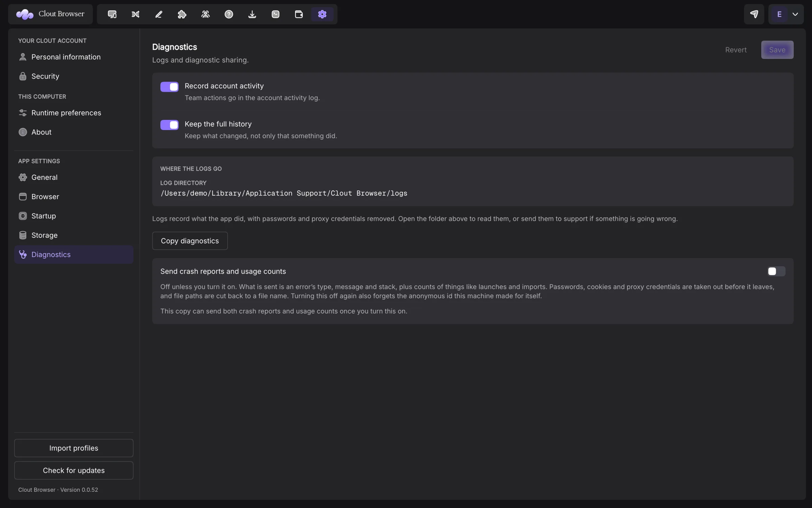Screen dimensions: 812x508
Task: Toggle Record account activity switch
Action: tap(169, 87)
